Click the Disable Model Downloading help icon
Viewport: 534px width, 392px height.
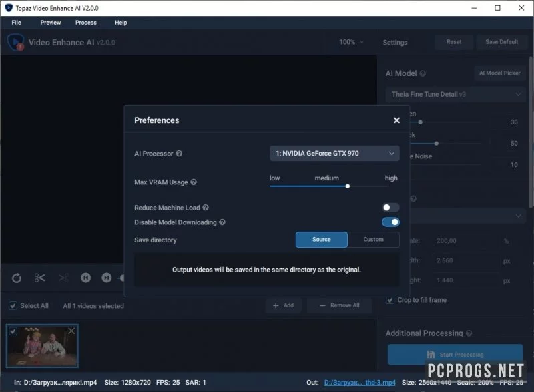tap(222, 222)
